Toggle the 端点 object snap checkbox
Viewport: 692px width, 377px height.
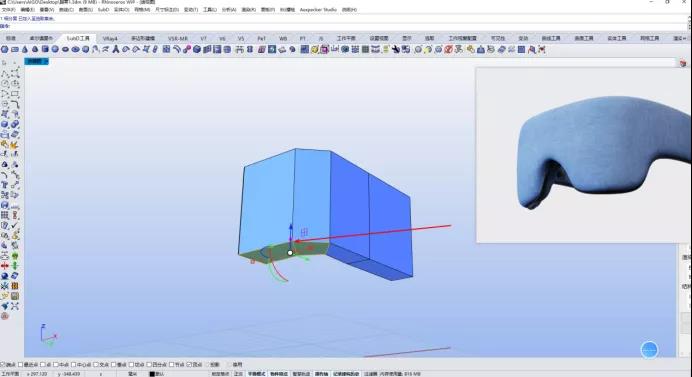click(2, 365)
